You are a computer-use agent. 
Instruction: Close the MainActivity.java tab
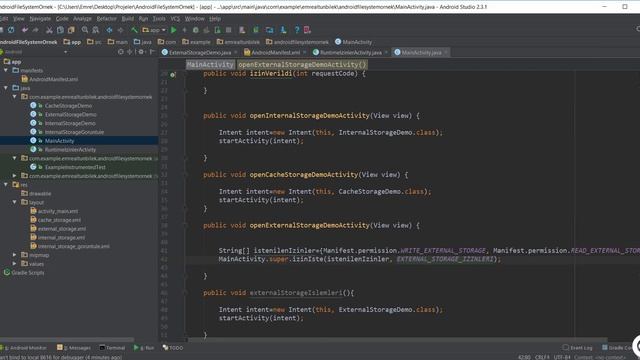tap(446, 53)
